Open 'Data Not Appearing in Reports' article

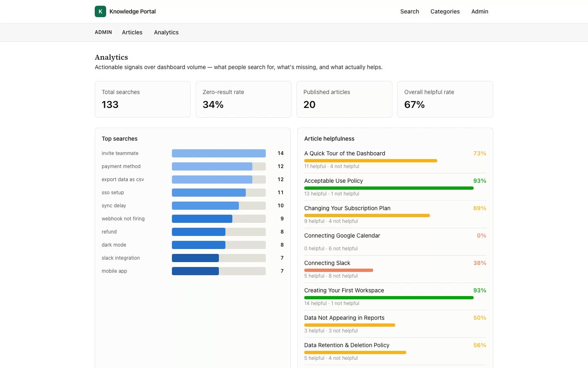click(344, 318)
